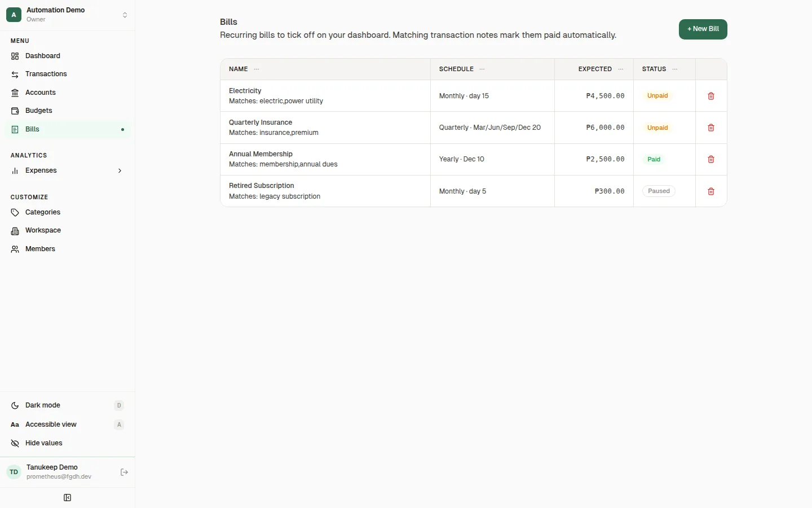Expand the Expenses analytics section

[68, 170]
